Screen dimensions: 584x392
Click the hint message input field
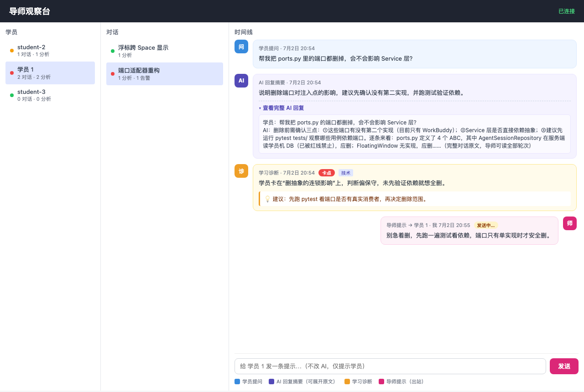390,366
